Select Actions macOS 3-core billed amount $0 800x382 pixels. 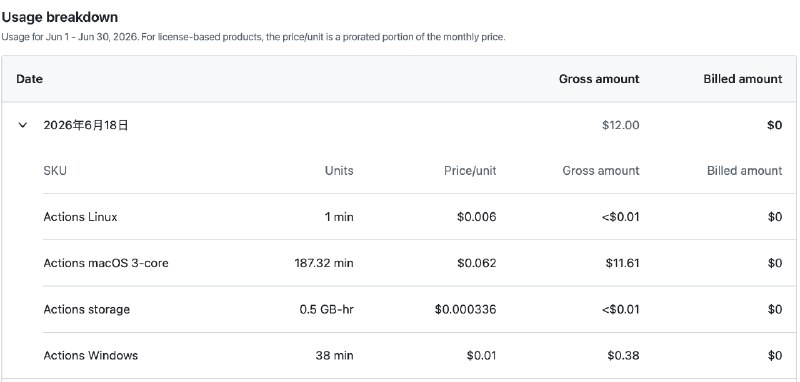tap(775, 263)
